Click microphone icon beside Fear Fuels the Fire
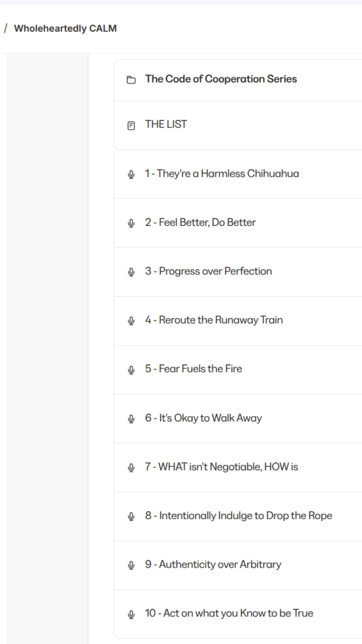Viewport: 362px width, 644px height. click(131, 369)
